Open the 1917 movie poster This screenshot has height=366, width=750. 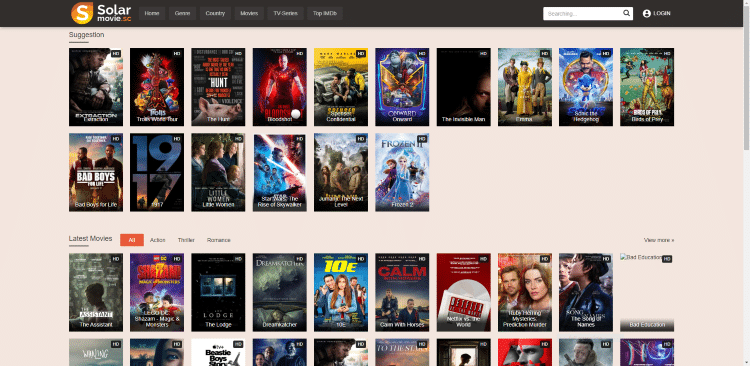click(x=157, y=172)
